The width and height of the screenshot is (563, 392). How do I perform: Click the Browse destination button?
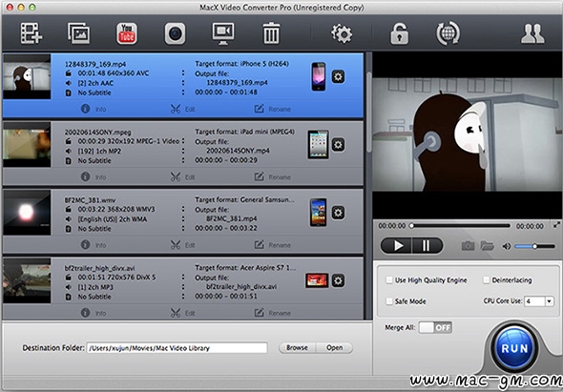(x=297, y=347)
